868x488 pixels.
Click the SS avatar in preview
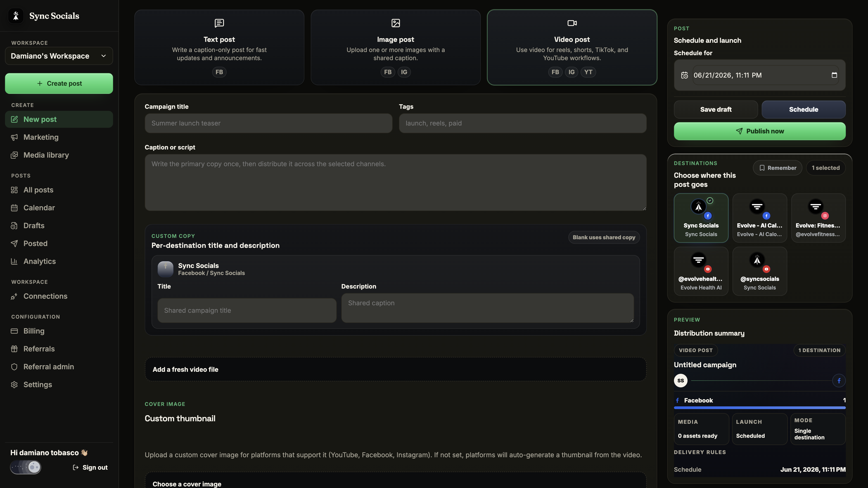681,381
